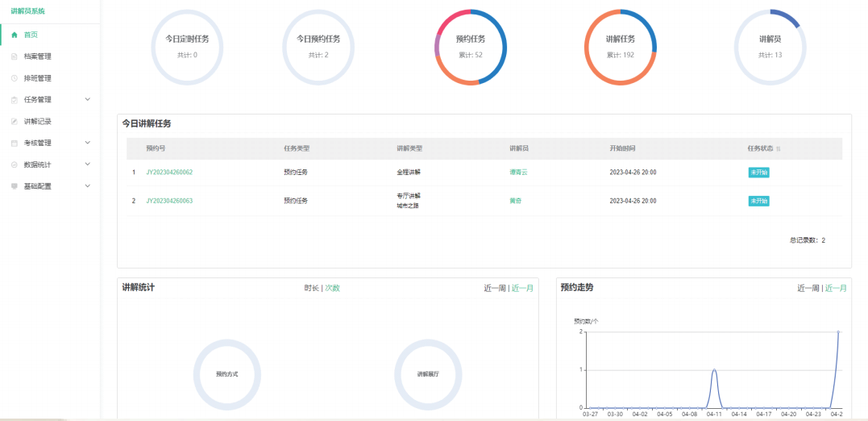
Task: Expand the 基础配置 submenu arrow
Action: 88,186
